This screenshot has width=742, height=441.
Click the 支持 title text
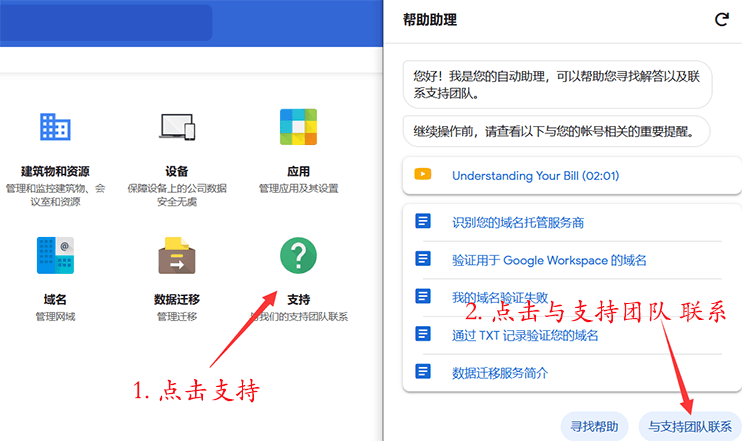coord(299,300)
